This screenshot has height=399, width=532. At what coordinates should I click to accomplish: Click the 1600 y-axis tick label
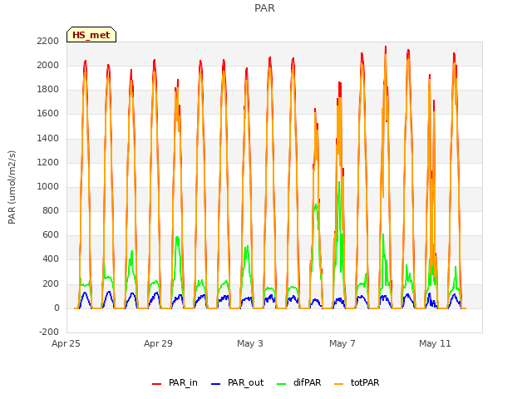pos(48,113)
